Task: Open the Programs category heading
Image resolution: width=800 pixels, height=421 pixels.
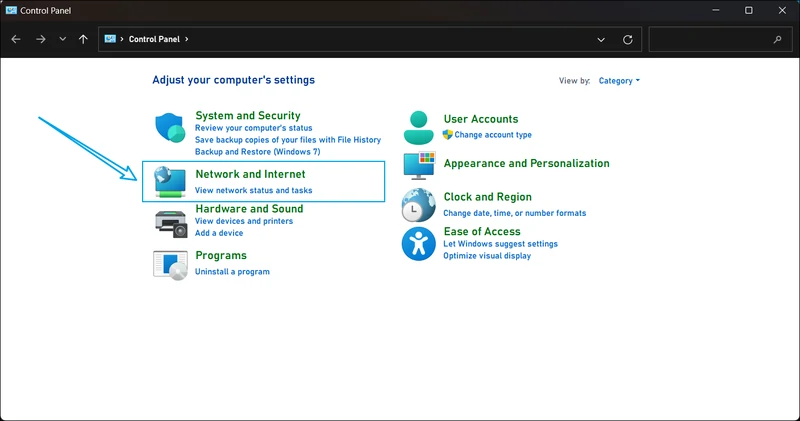Action: click(221, 255)
